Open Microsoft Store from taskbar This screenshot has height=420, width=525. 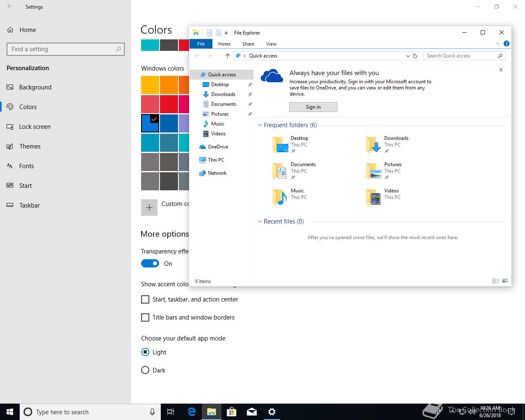point(232,412)
